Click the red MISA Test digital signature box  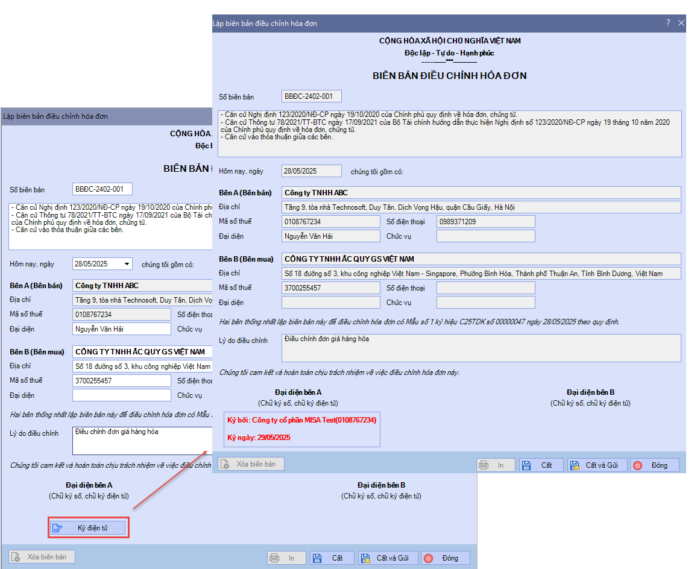click(x=302, y=428)
